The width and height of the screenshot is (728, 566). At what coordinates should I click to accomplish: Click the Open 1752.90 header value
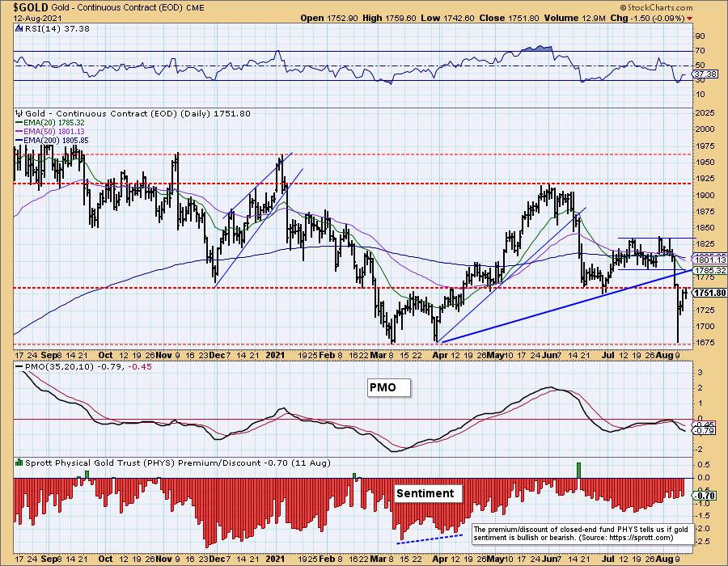(328, 18)
